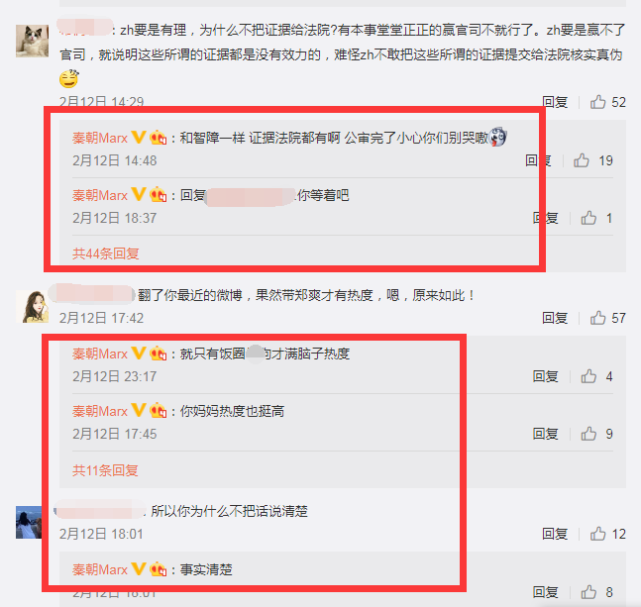Reply to the 23:17 comment by 秦朝Marx
The width and height of the screenshot is (641, 607).
[545, 376]
